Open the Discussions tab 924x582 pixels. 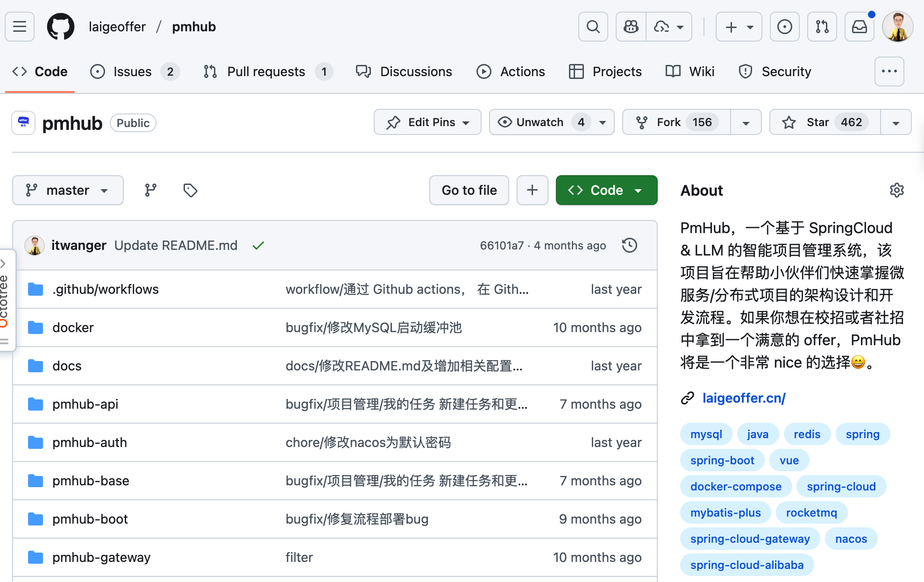coord(416,71)
